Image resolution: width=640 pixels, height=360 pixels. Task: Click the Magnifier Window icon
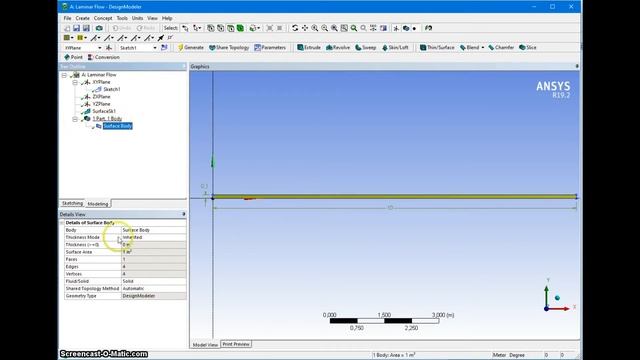pyautogui.click(x=344, y=28)
